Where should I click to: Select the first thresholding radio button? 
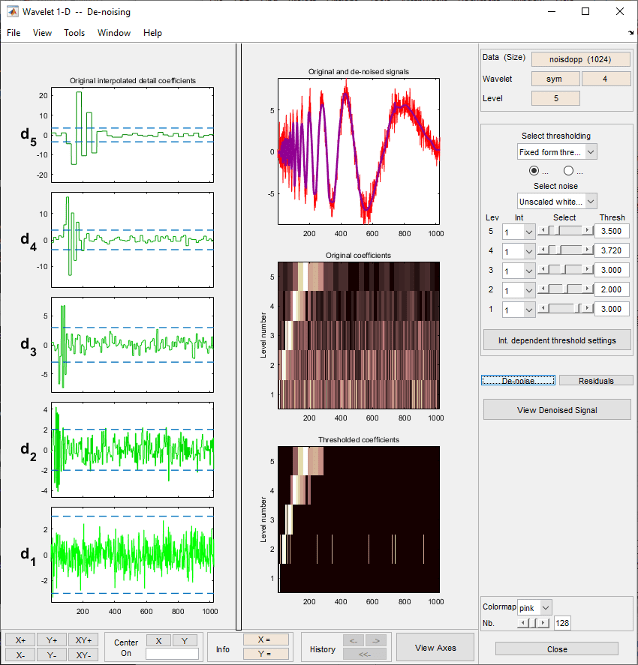click(x=534, y=171)
